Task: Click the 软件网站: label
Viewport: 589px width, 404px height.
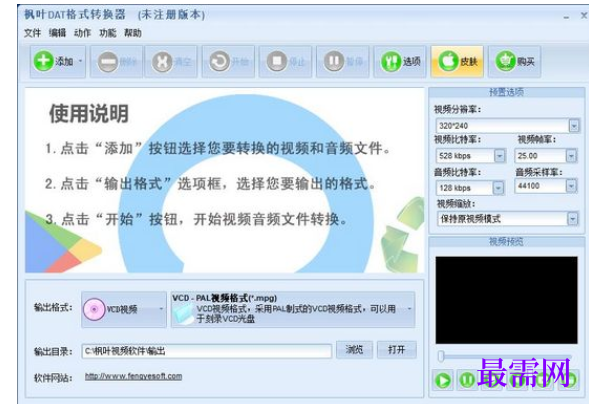Action: tap(53, 378)
